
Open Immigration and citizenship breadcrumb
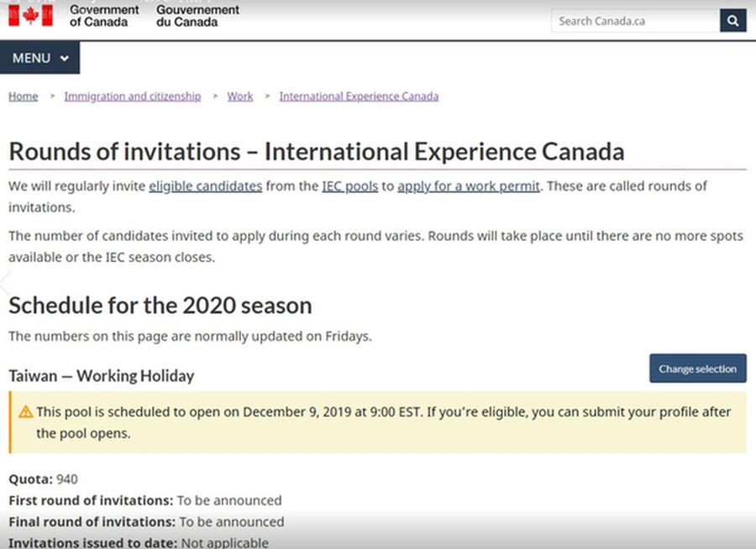point(133,97)
